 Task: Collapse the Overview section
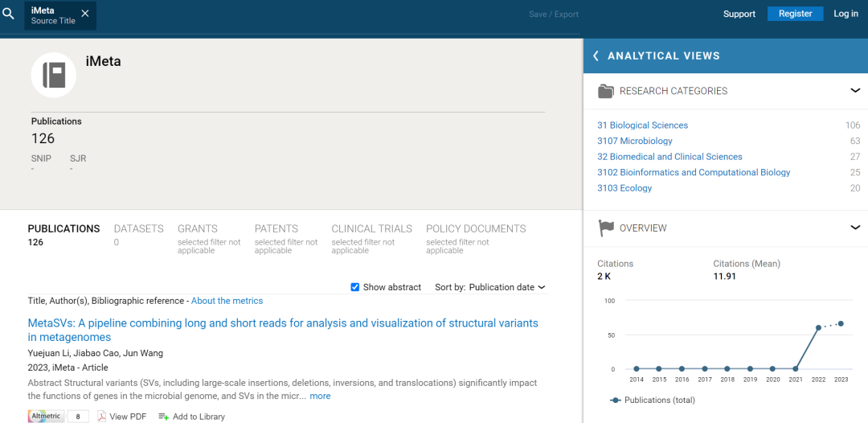(855, 228)
